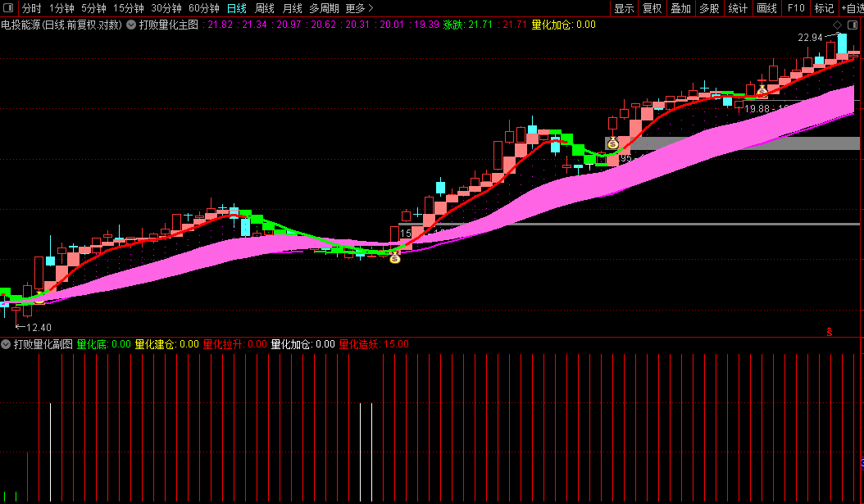This screenshot has height=504, width=864.
Task: Toggle the right panel icon below +自选
Action: pos(852,25)
